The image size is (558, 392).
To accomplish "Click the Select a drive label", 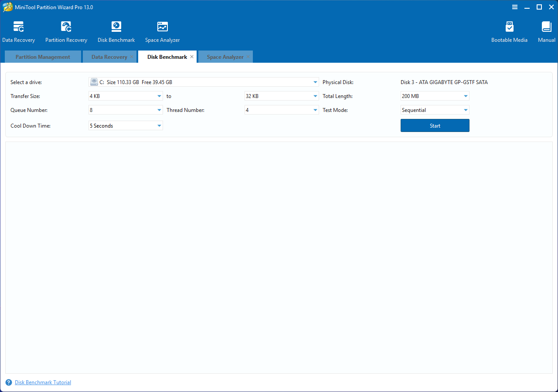I will click(26, 82).
